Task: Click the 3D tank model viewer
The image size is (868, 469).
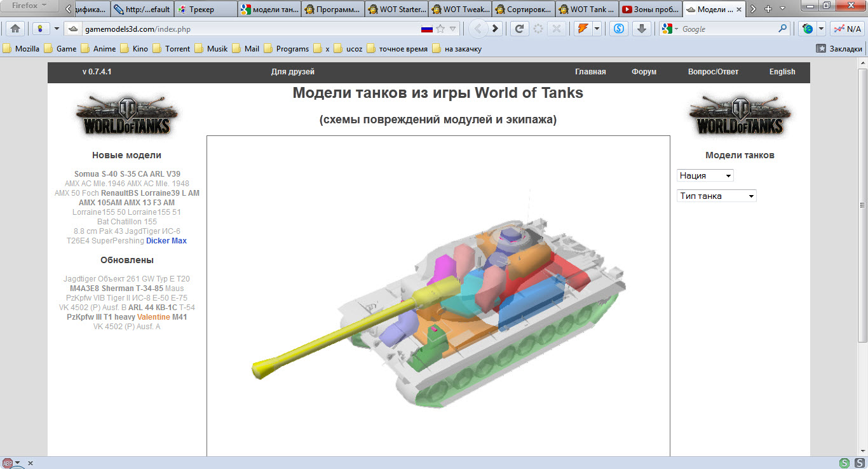Action: coord(438,296)
